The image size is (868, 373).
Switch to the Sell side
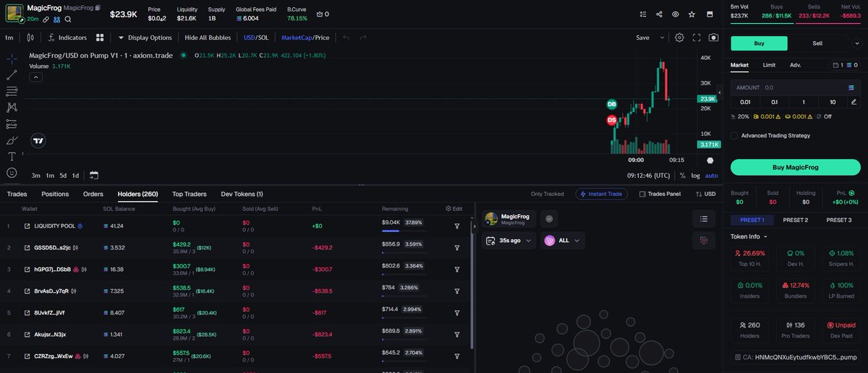pyautogui.click(x=817, y=43)
